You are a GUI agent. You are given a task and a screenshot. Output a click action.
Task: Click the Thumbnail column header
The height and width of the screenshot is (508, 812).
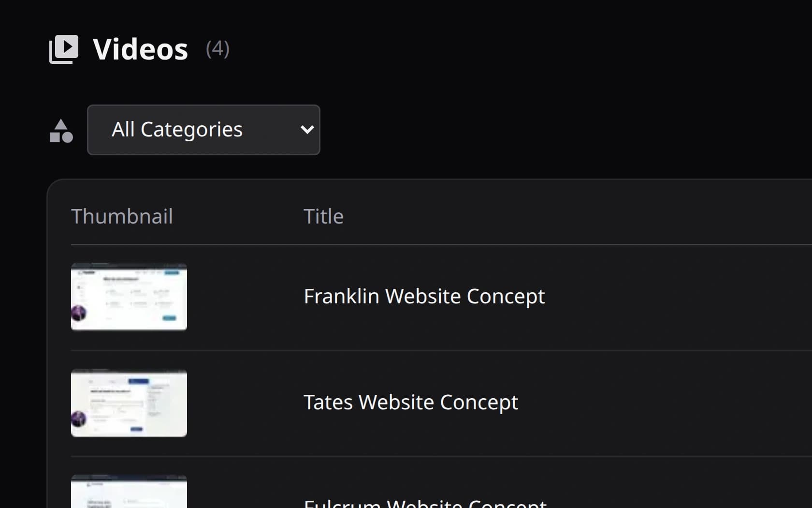coord(122,216)
